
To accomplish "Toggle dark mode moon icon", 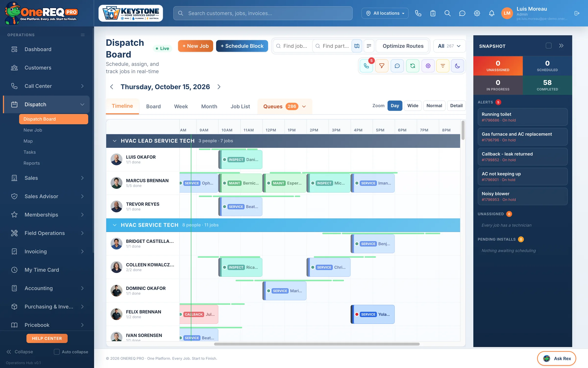I will point(457,66).
